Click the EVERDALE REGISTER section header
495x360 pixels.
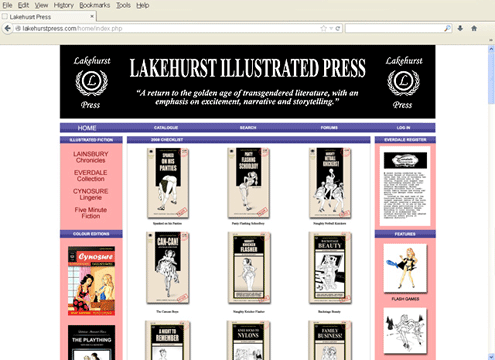[405, 140]
